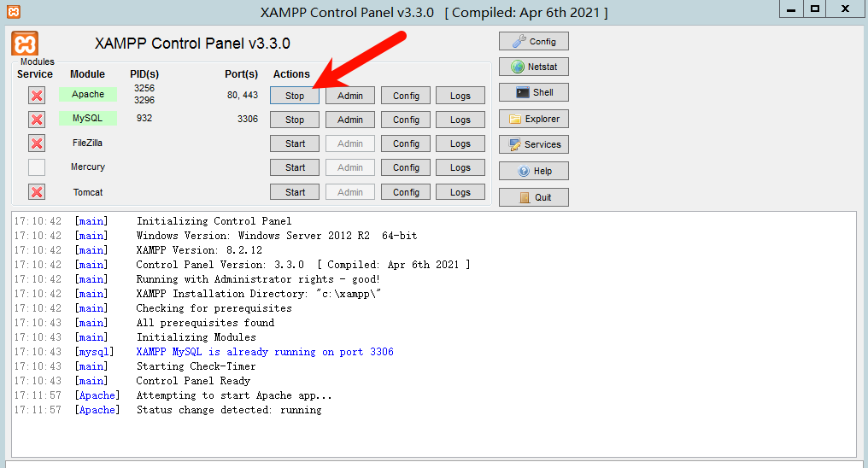The image size is (868, 468).
Task: Click the 'All prerequisites found' log line
Action: (x=205, y=323)
